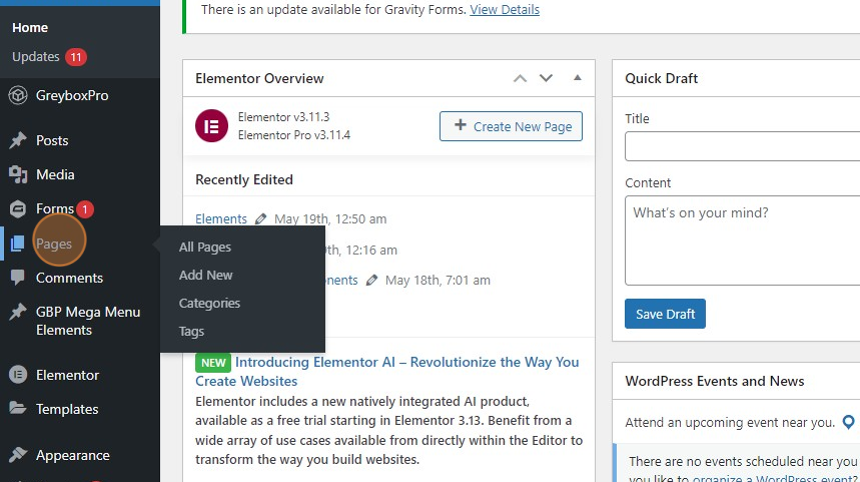Open the Pages menu item
This screenshot has height=482, width=860.
[x=54, y=243]
